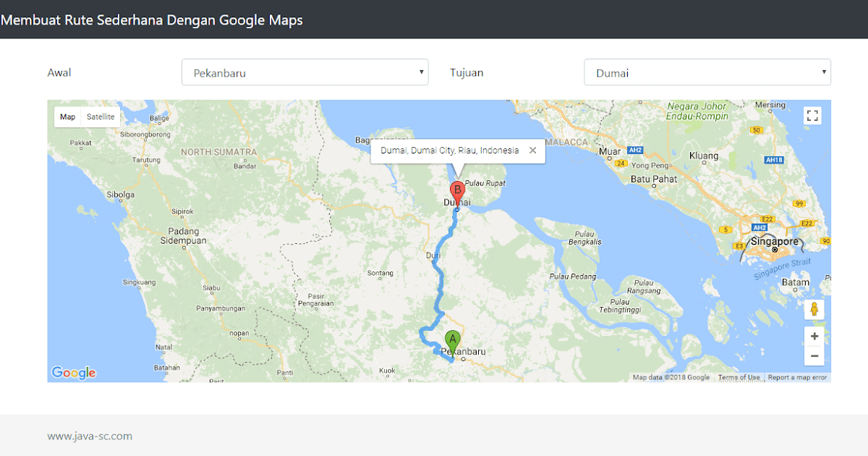Open the Awal origin dropdown

[305, 72]
